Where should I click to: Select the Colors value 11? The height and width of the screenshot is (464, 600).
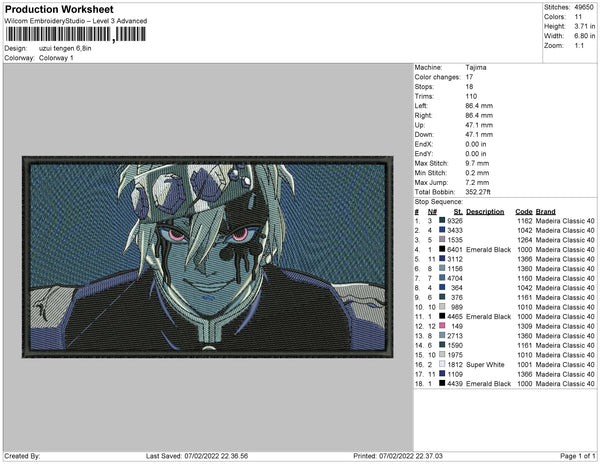pyautogui.click(x=578, y=17)
